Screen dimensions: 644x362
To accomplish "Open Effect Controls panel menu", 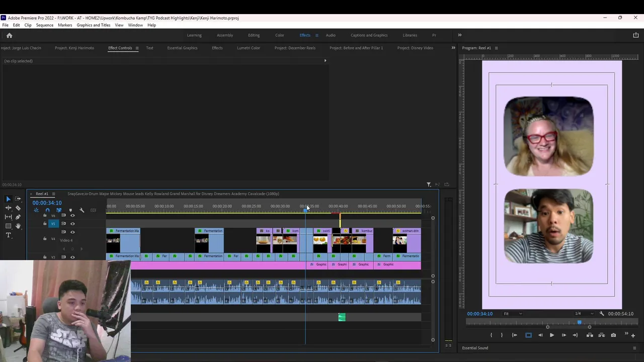I will 137,48.
